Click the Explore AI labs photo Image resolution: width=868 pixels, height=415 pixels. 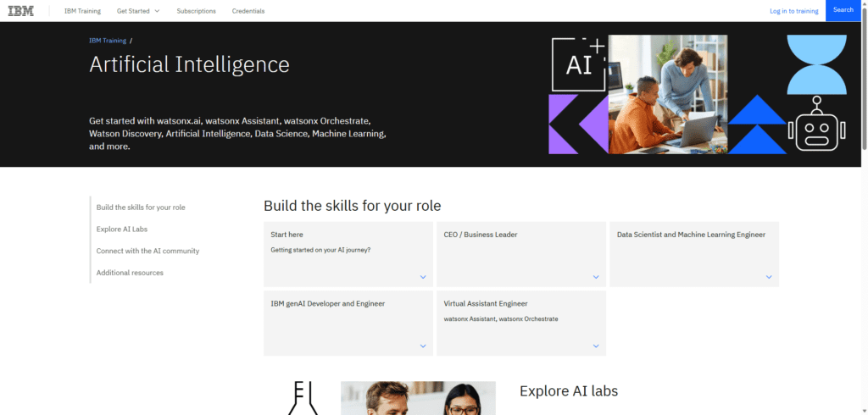(418, 398)
